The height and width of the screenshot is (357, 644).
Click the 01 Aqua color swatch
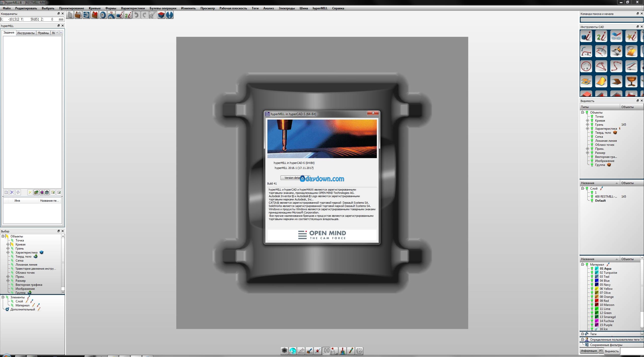pyautogui.click(x=597, y=269)
